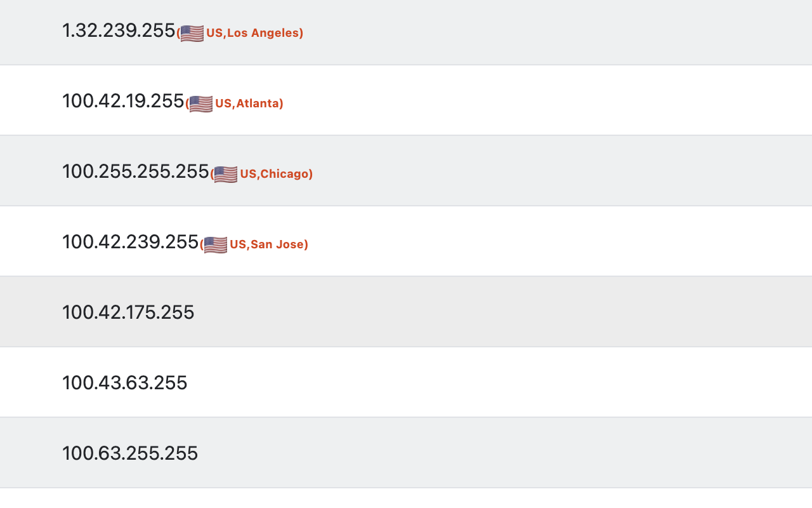The width and height of the screenshot is (812, 508).
Task: Open the IP address 100.63.255.255
Action: tap(130, 453)
